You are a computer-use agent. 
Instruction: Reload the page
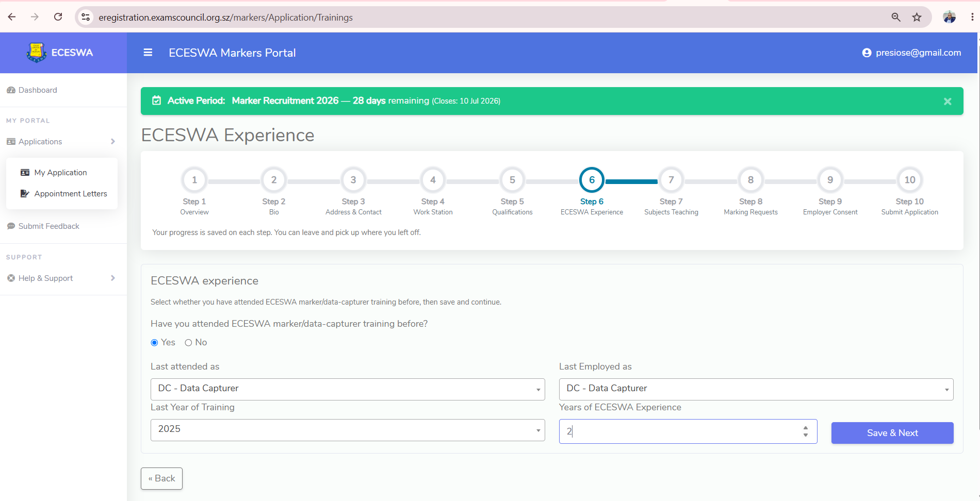[x=58, y=17]
